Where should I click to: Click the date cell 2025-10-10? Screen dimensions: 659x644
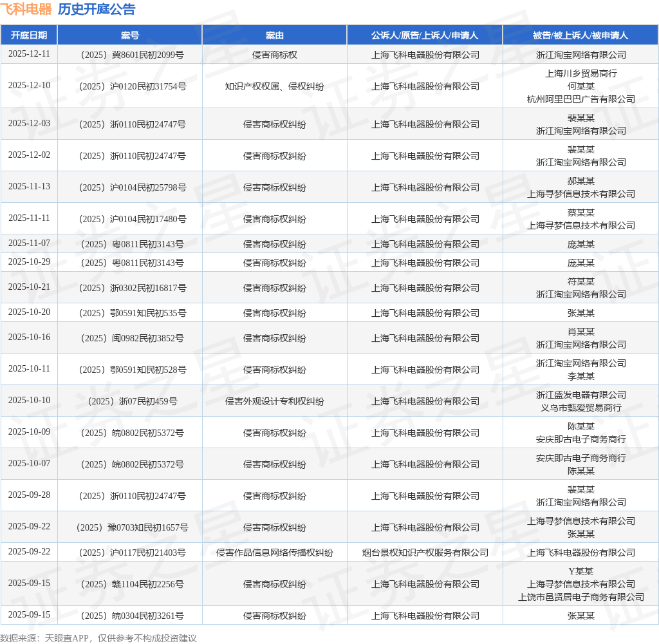(29, 401)
